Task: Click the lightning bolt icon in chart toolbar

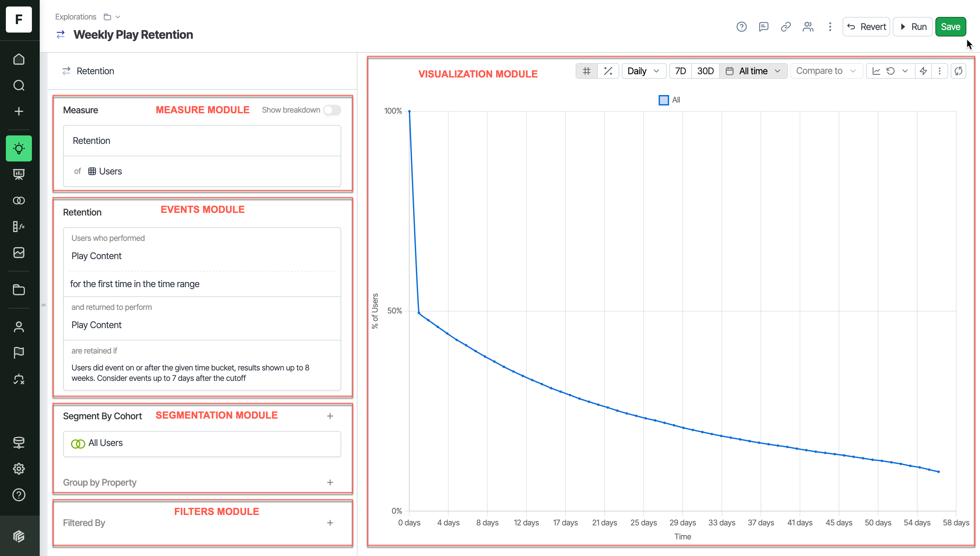Action: coord(923,71)
